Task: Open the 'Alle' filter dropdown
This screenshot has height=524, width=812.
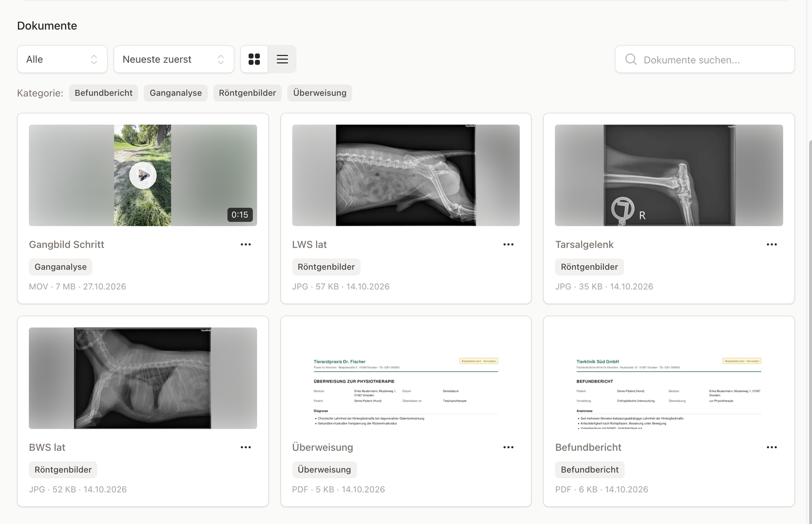Action: [x=62, y=59]
